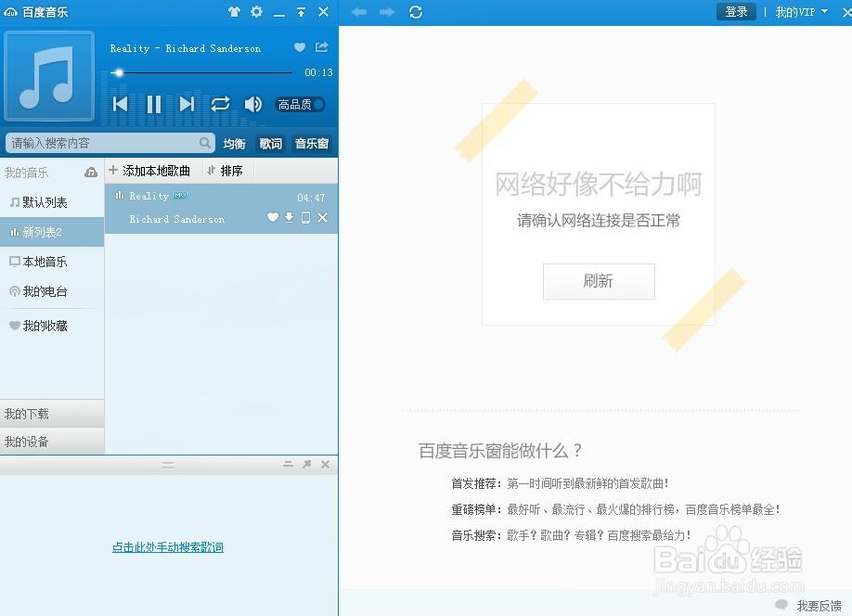
Task: Send Reality to mobile via phone icon
Action: coord(306,217)
